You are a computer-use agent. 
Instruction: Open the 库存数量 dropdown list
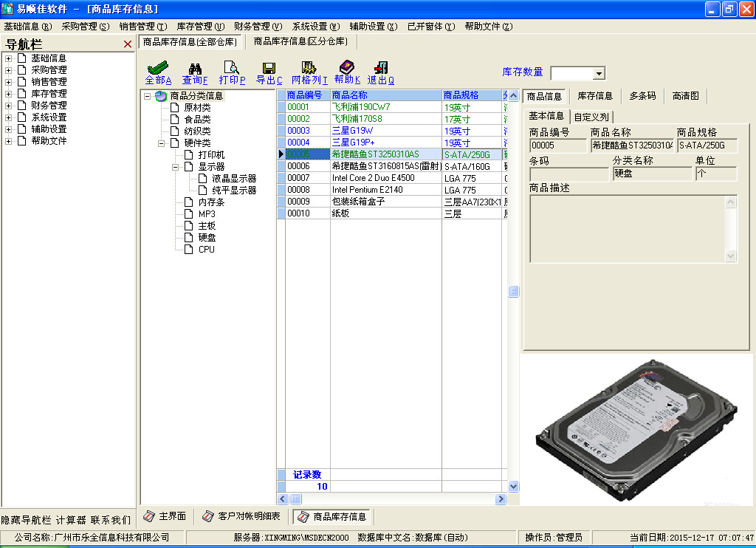pos(598,73)
